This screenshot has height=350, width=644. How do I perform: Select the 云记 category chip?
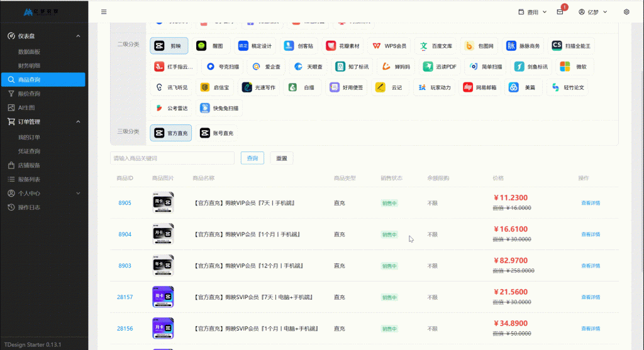[x=390, y=87]
